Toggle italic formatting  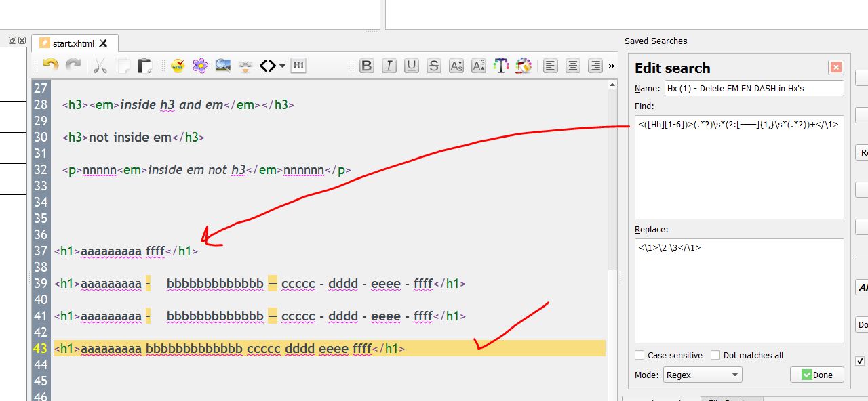[389, 66]
